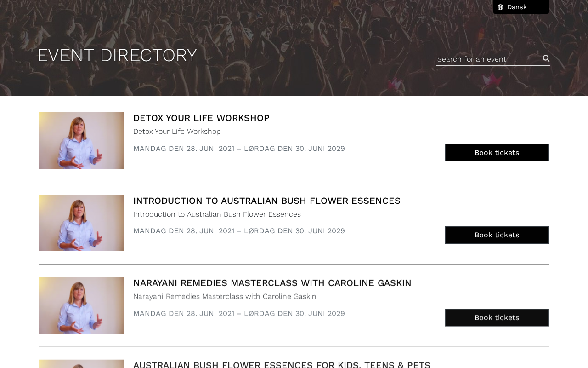Screen dimensions: 588x368
Task: Select the Introduction to Bush Flower Essences subtitle
Action: [217, 214]
